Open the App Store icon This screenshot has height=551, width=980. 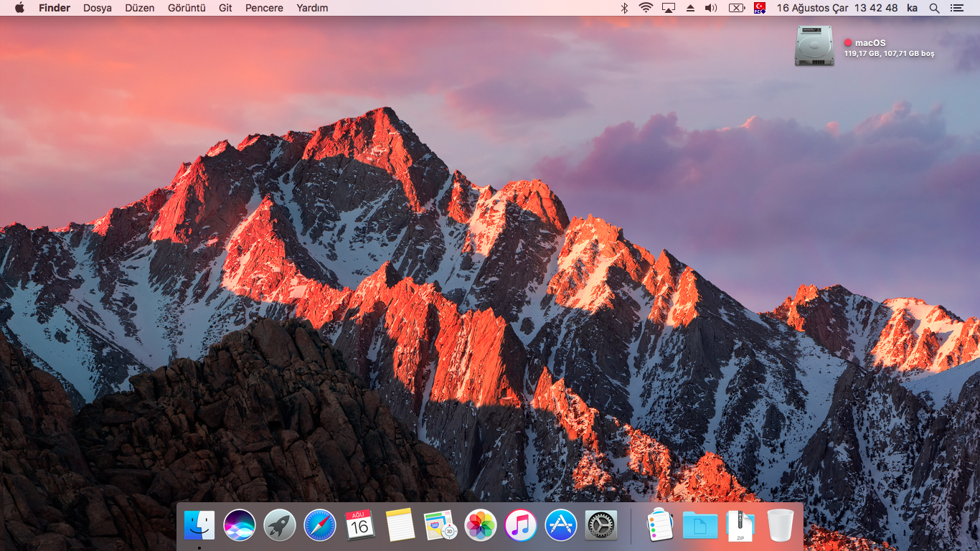pyautogui.click(x=561, y=525)
